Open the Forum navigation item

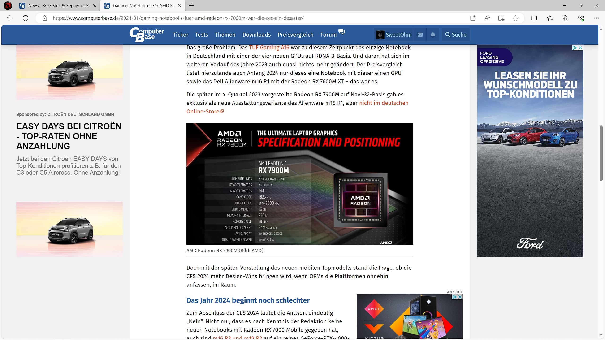(328, 35)
